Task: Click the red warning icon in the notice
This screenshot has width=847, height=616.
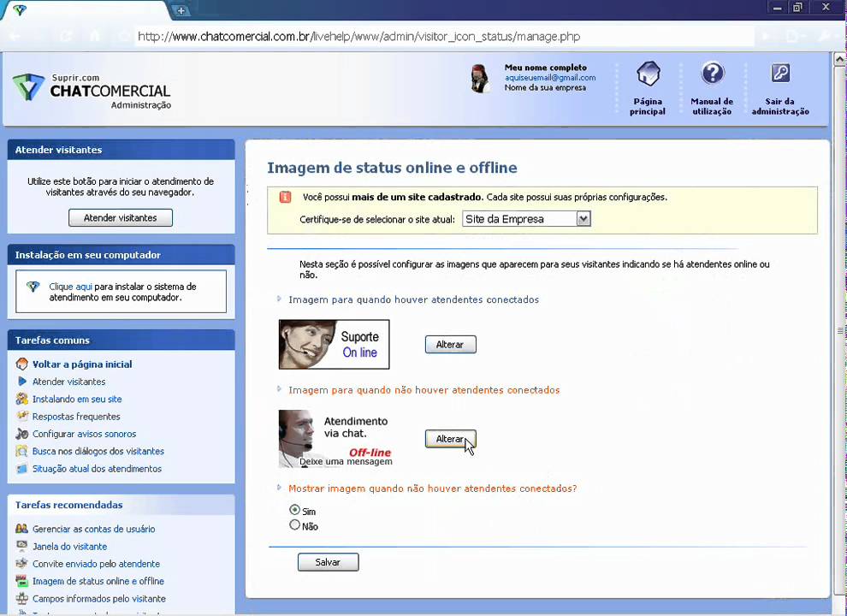Action: 285,198
